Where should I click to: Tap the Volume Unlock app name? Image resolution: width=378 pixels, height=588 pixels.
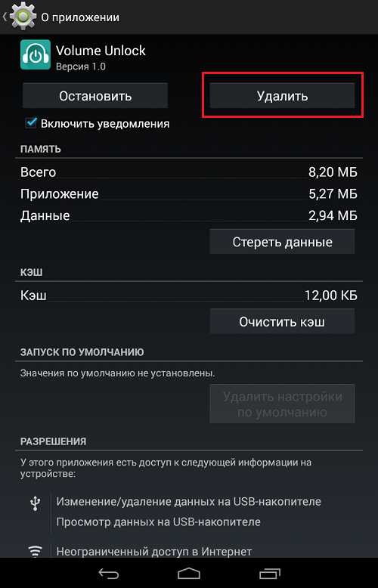[101, 50]
